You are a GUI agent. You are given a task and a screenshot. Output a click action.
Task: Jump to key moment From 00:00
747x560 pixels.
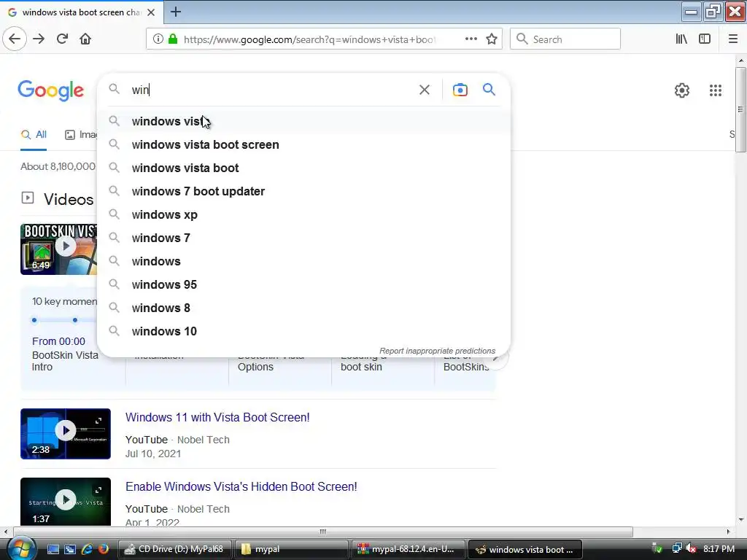58,341
